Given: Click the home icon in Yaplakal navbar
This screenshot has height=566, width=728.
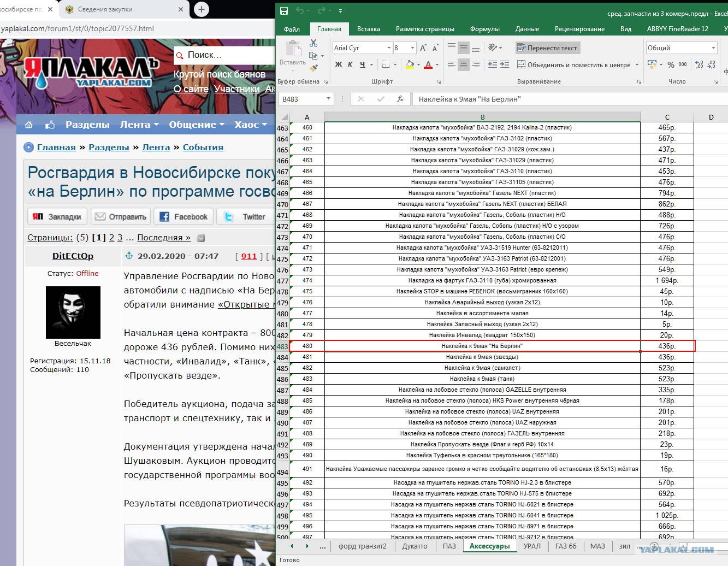Looking at the screenshot, I should tap(28, 125).
